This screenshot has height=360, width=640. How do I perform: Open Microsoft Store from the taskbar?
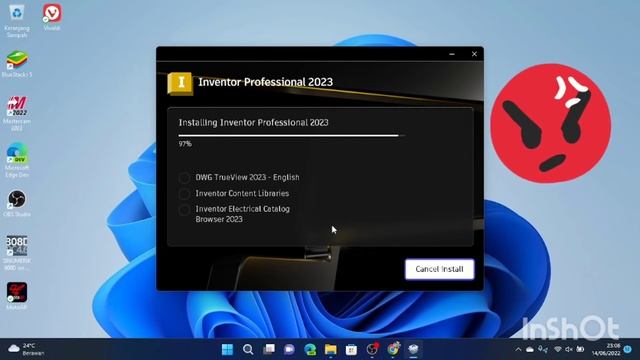point(351,349)
